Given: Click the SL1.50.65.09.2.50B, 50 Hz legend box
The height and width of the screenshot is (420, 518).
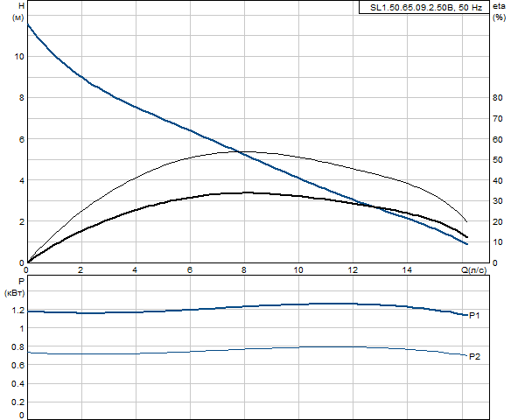Looking at the screenshot, I should [424, 7].
